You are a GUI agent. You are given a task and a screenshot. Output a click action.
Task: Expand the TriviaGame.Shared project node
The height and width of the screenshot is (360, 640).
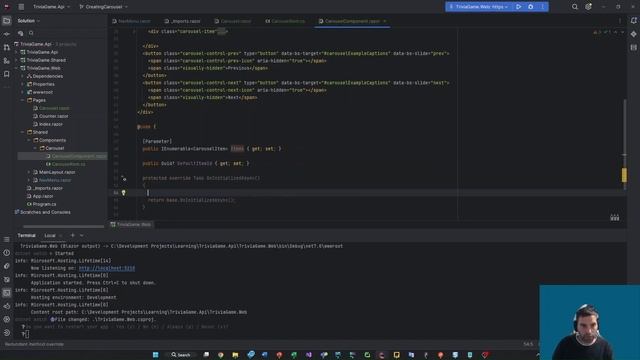pos(16,60)
